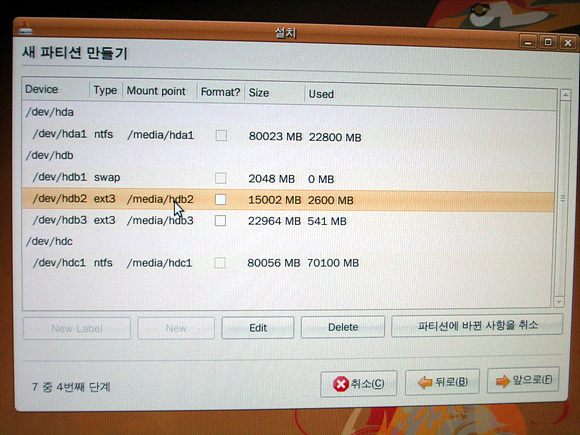The width and height of the screenshot is (580, 435).
Task: Undo partition changes with 파티션에 바뀐 사항을 취소 button
Action: coord(477,325)
